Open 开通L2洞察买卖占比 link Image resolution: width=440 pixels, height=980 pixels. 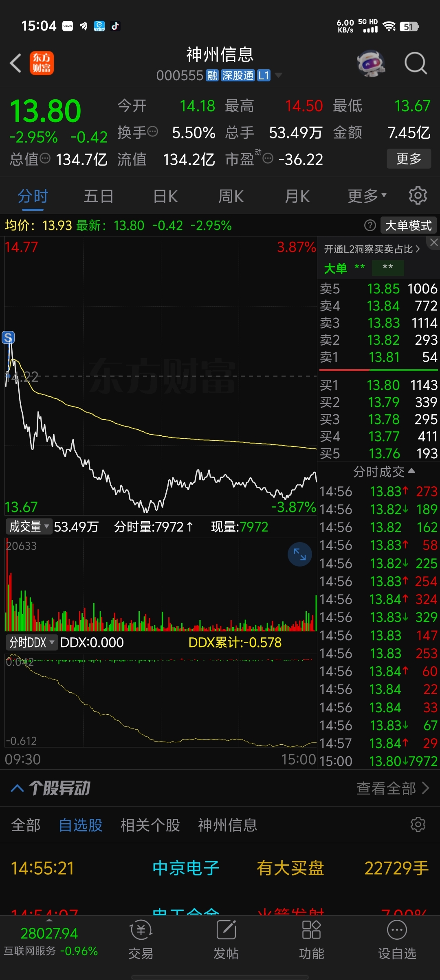pyautogui.click(x=372, y=249)
